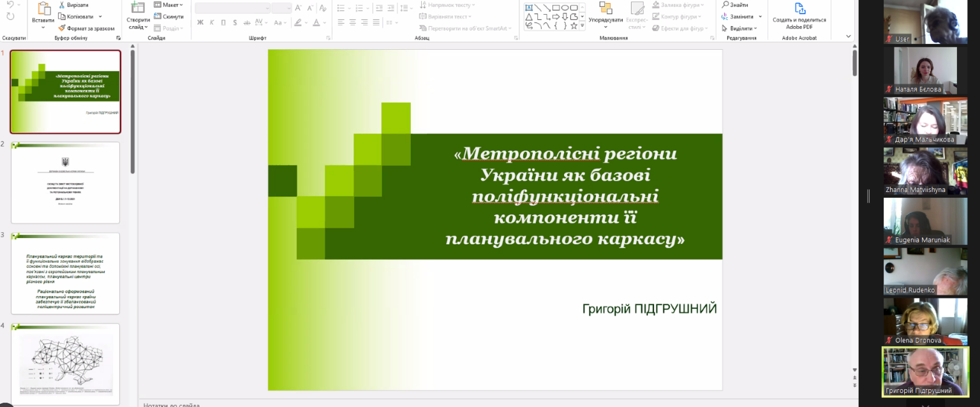Viewport: 980px width, 407px height.
Task: Toggle strikethrough text formatting
Action: (x=247, y=22)
